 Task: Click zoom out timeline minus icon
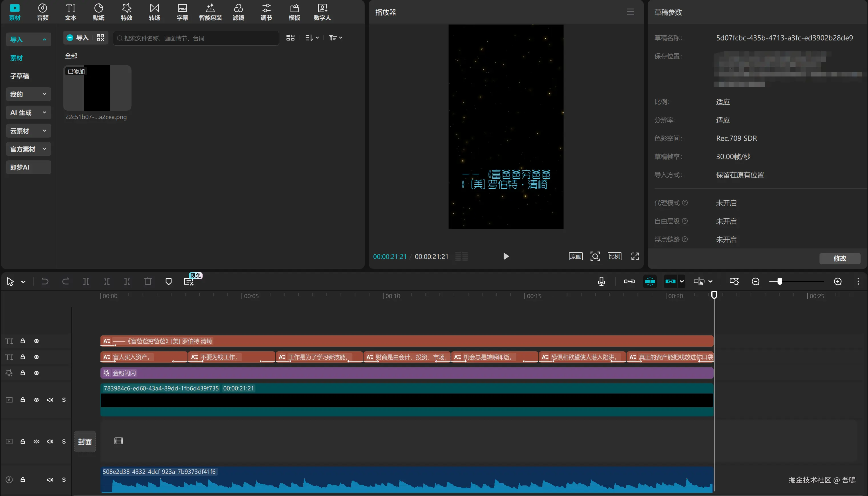[756, 281]
